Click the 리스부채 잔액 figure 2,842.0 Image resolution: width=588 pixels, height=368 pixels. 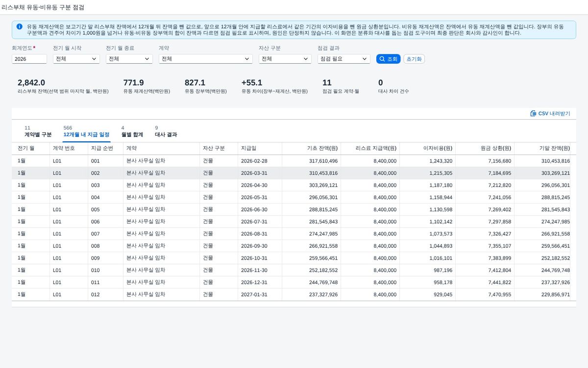[31, 83]
